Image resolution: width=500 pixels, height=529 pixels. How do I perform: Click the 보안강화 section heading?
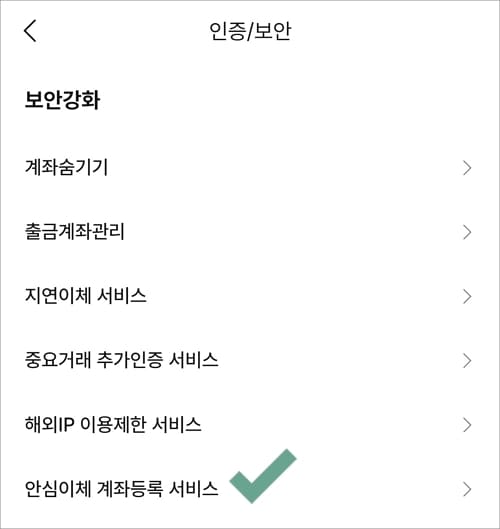(62, 100)
